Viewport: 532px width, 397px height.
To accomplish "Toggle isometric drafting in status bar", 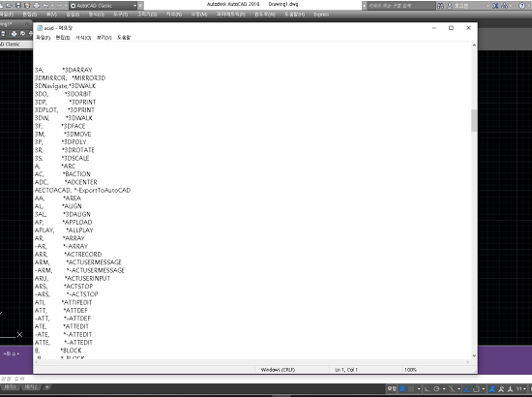I will [452, 389].
